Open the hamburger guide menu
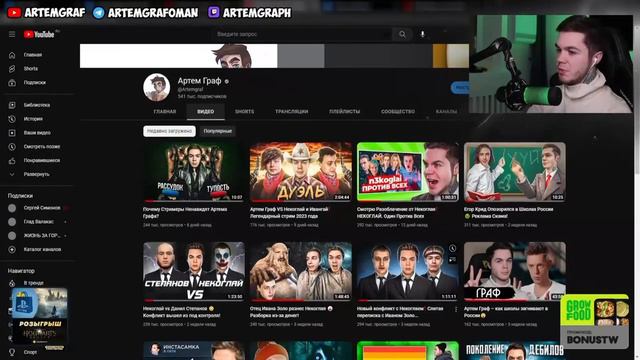This screenshot has width=640, height=360. [12, 34]
